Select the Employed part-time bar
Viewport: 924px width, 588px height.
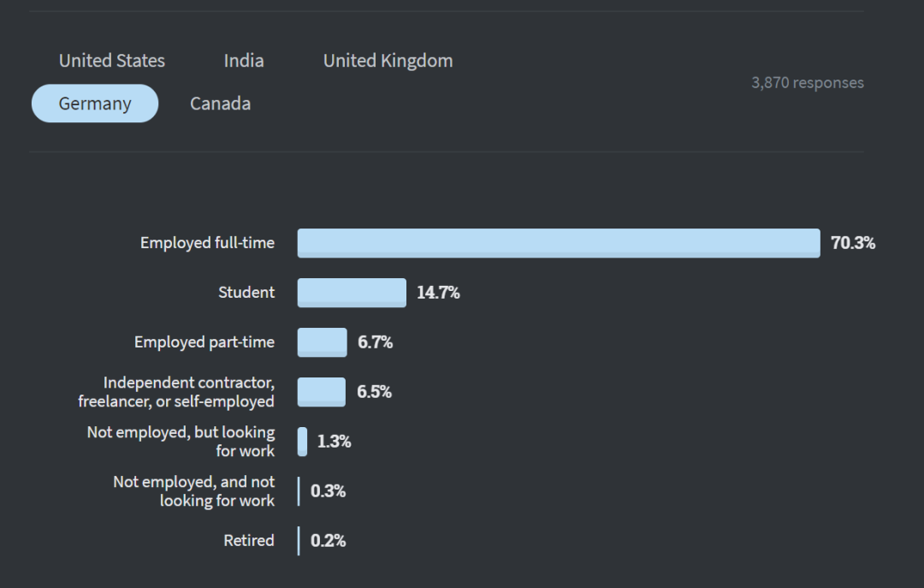click(323, 342)
